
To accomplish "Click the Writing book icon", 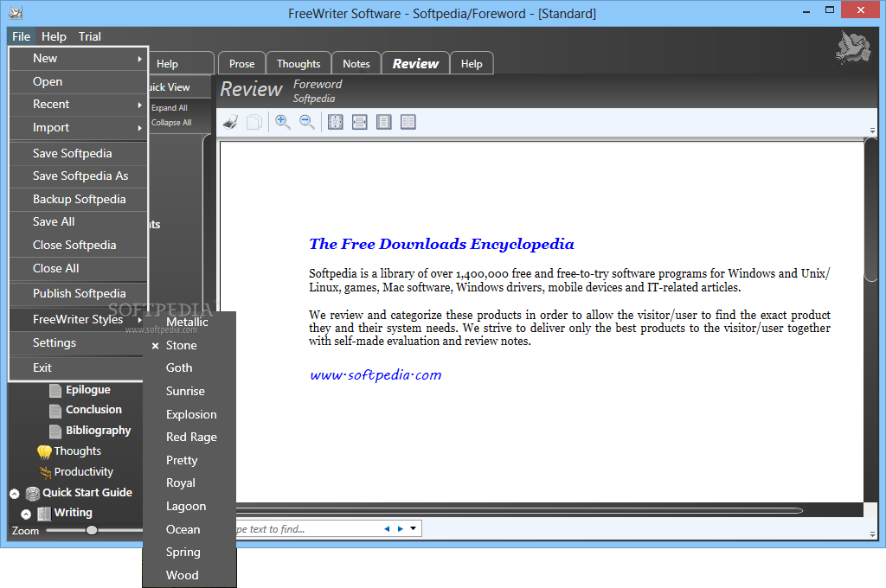I will point(44,514).
